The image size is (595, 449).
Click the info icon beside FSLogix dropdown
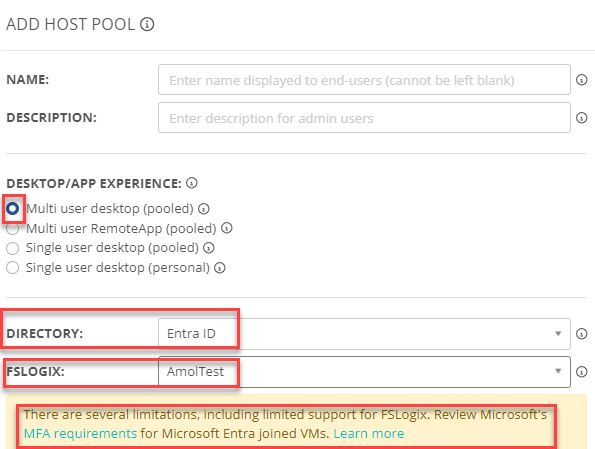(x=581, y=372)
